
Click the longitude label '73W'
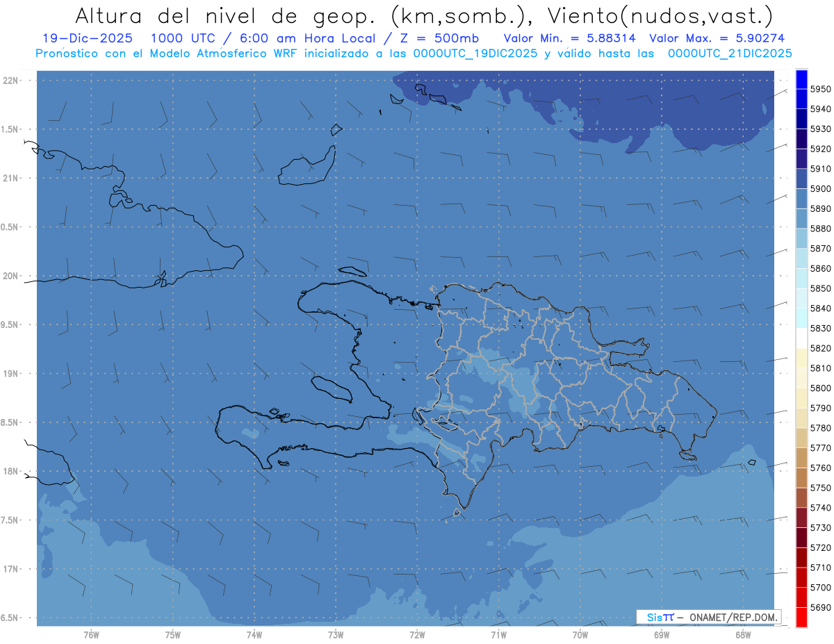pos(336,634)
